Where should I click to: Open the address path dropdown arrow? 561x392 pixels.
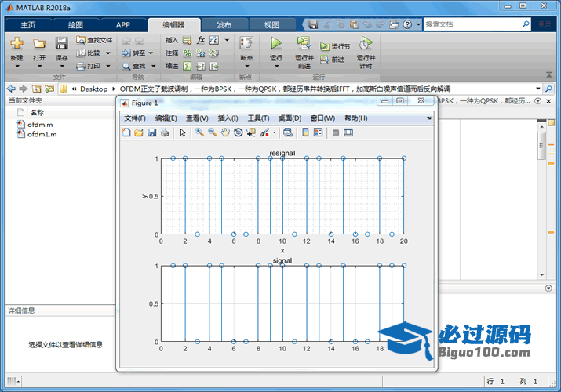coord(538,89)
